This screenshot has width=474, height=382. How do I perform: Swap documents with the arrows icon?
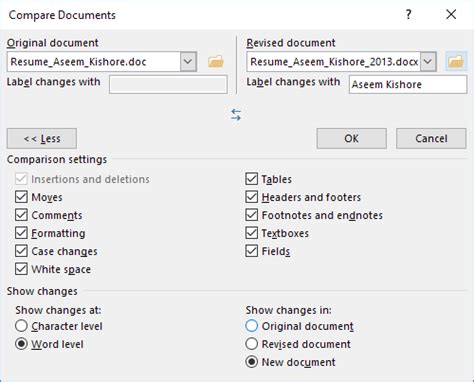pyautogui.click(x=236, y=114)
